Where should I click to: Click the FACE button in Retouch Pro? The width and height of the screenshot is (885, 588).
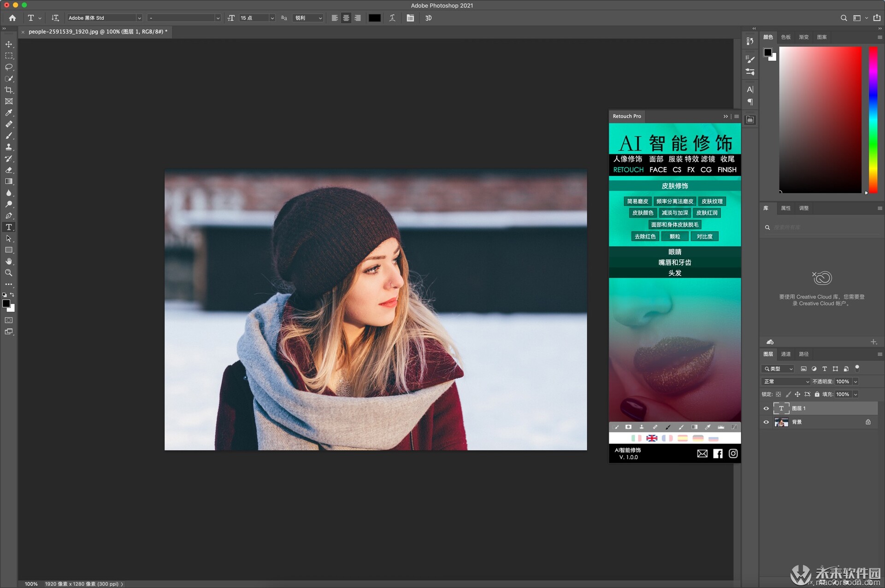pyautogui.click(x=658, y=170)
